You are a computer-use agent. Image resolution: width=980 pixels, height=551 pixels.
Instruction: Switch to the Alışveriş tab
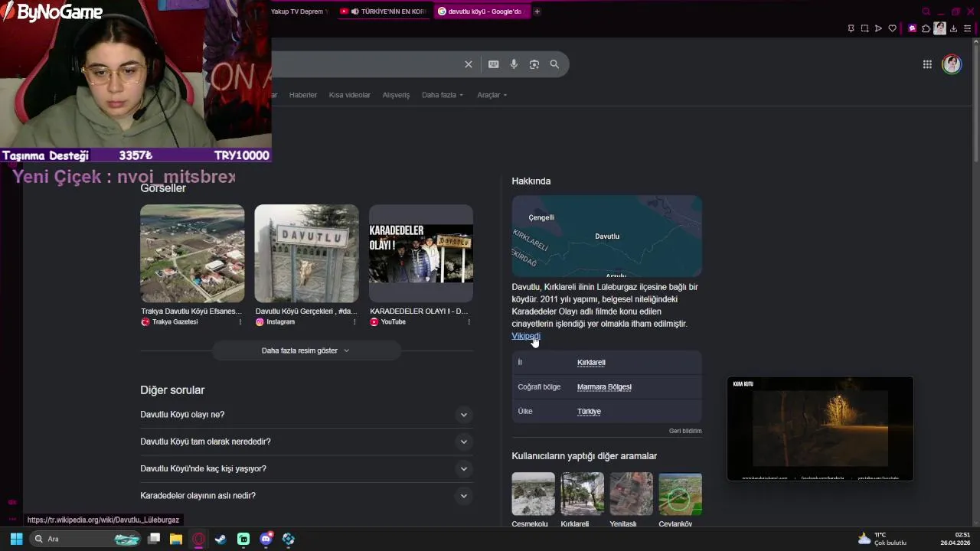pos(396,95)
